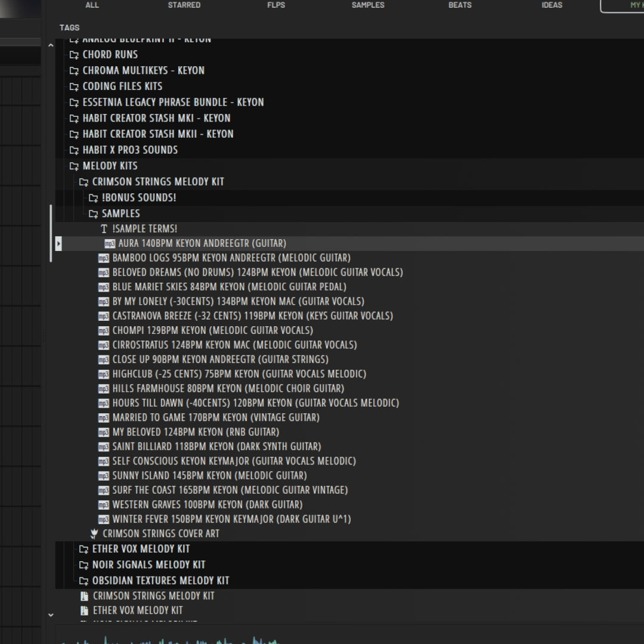The height and width of the screenshot is (644, 644).
Task: Click the mp3 icon beside Bamboo Logs 95BPM
Action: click(x=103, y=258)
